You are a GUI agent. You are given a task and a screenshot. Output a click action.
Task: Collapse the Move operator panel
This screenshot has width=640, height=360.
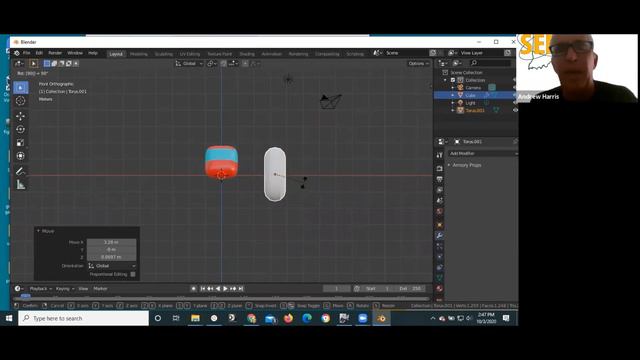click(x=39, y=231)
